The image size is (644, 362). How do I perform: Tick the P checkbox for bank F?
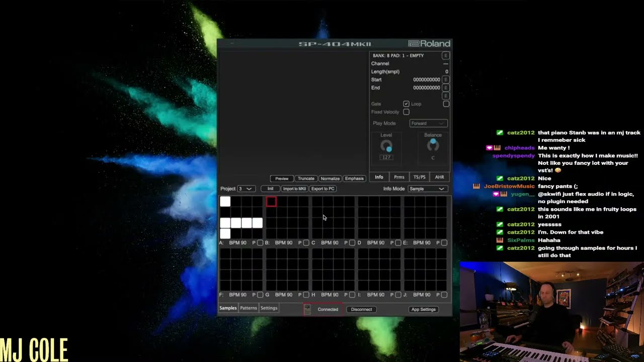[260, 295]
